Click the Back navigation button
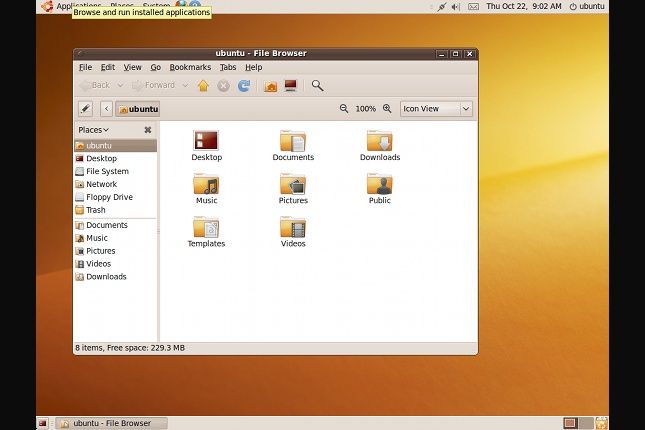Viewport: 645px width, 430px height. tap(95, 85)
